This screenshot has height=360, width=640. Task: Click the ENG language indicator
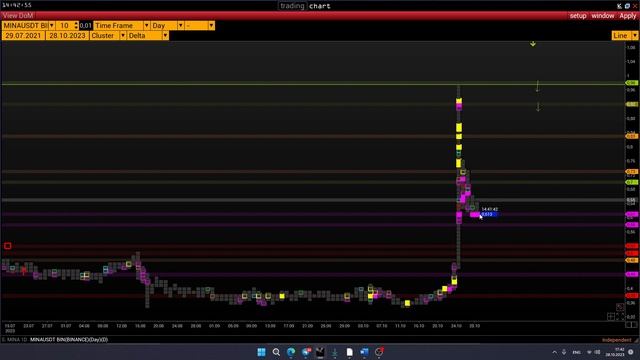click(x=576, y=352)
